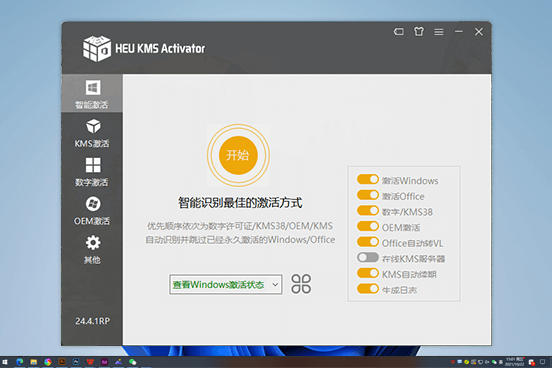552x368 pixels.
Task: Open the Windows Start button on taskbar
Action: click(5, 362)
